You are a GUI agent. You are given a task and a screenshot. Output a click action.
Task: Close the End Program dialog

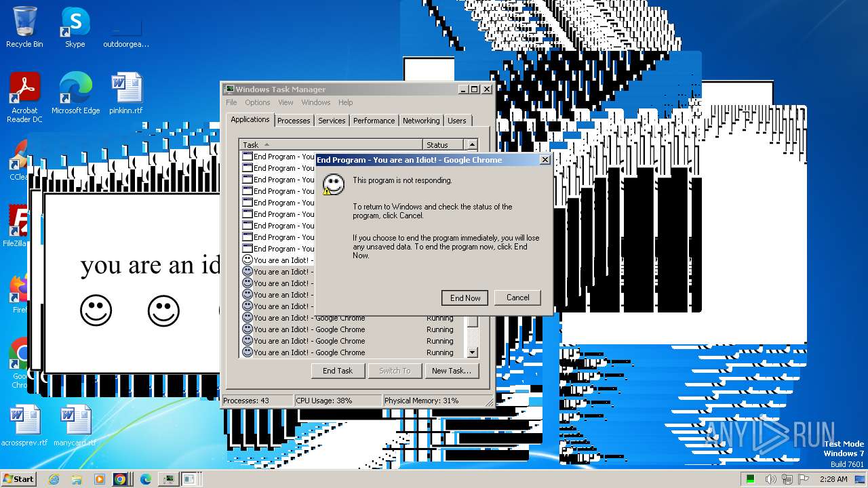[545, 160]
